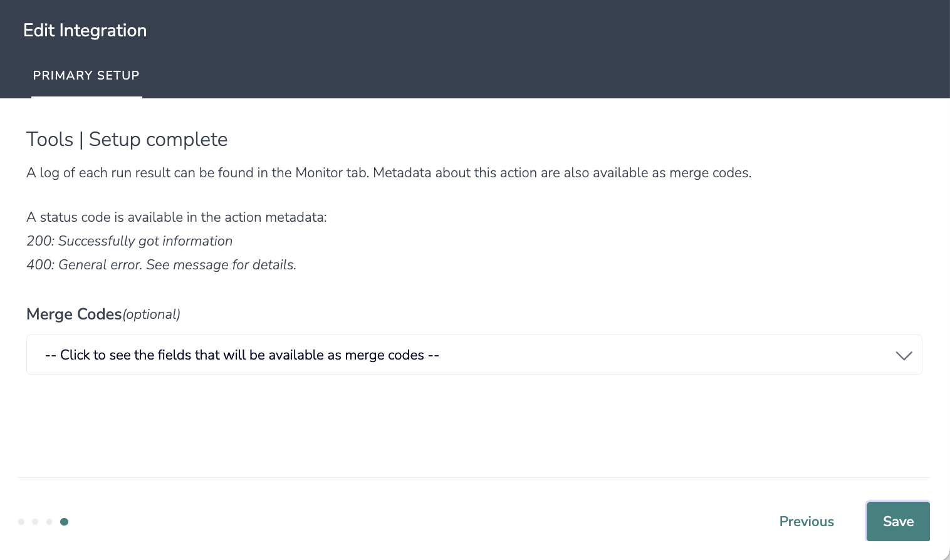950x560 pixels.
Task: Jump to the first step dot
Action: [21, 522]
